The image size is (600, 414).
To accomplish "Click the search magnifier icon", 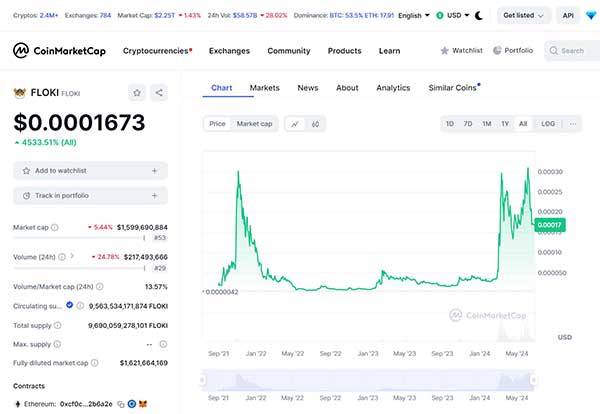I will pyautogui.click(x=553, y=51).
